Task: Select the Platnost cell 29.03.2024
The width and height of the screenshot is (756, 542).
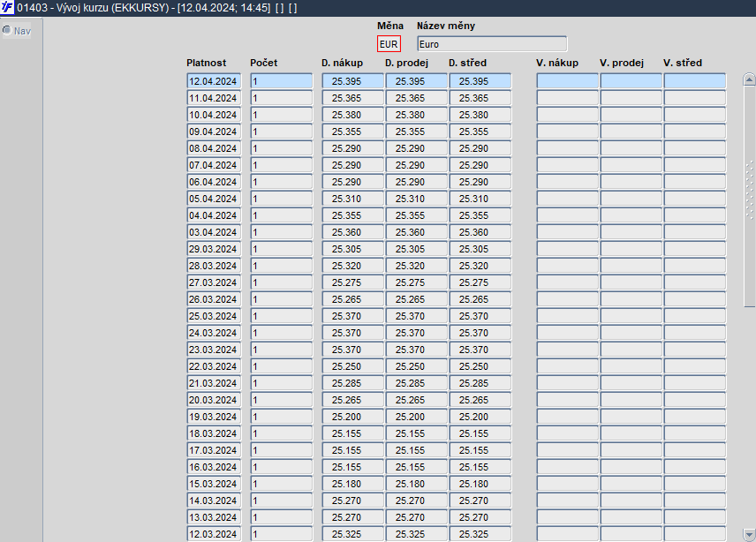Action: tap(214, 249)
